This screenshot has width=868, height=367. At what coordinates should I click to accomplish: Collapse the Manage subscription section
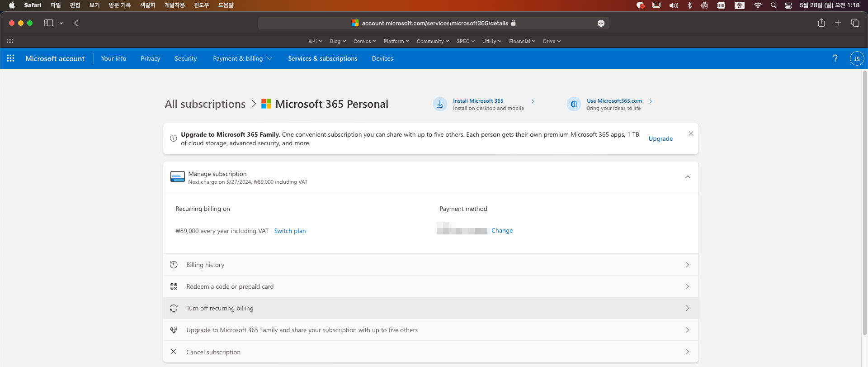pyautogui.click(x=688, y=177)
